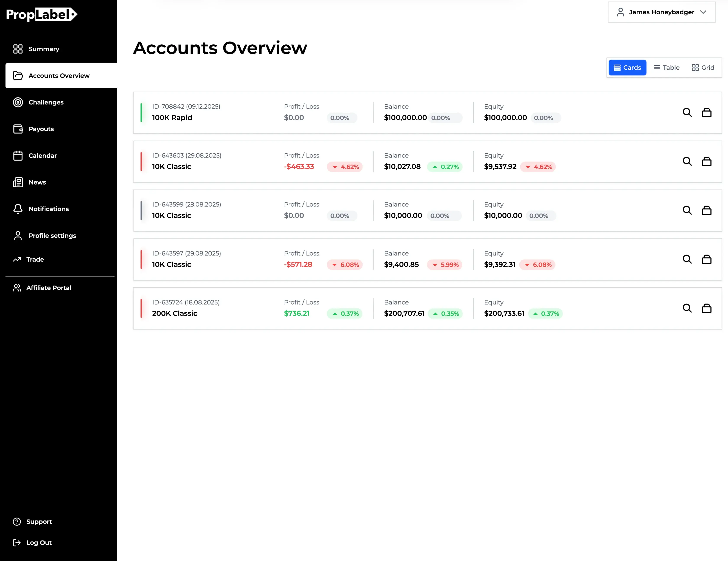Switch view to Cards layout

627,67
